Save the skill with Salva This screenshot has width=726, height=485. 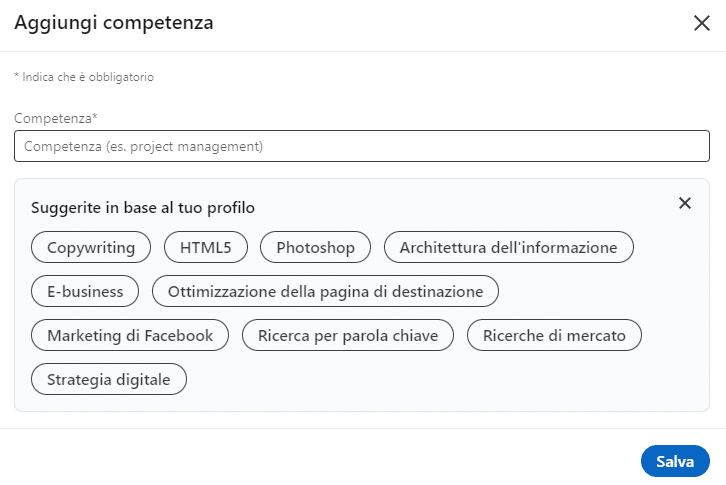(x=675, y=461)
